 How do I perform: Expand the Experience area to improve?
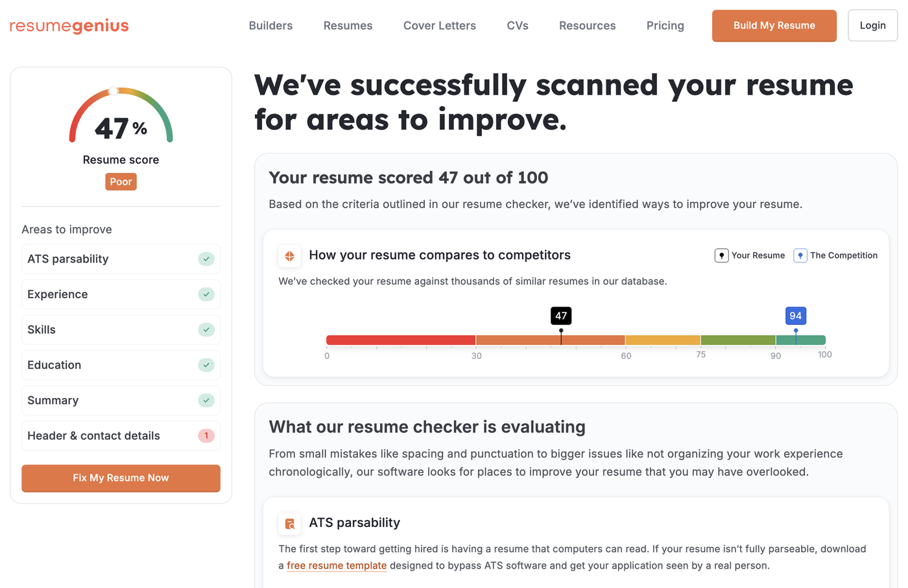pos(121,294)
